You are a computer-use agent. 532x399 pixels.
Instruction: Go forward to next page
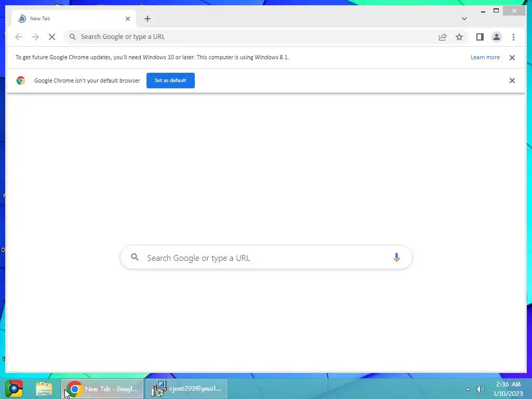click(x=35, y=37)
